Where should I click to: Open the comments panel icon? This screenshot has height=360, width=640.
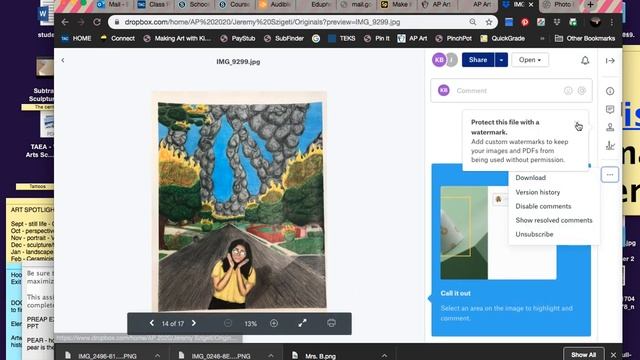[x=610, y=109]
